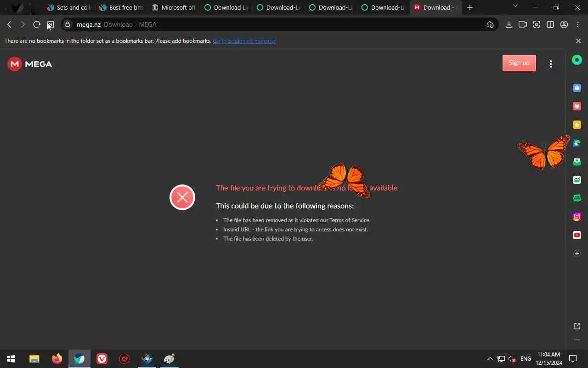The image size is (588, 368).
Task: Open File Explorer from taskbar
Action: 34,359
